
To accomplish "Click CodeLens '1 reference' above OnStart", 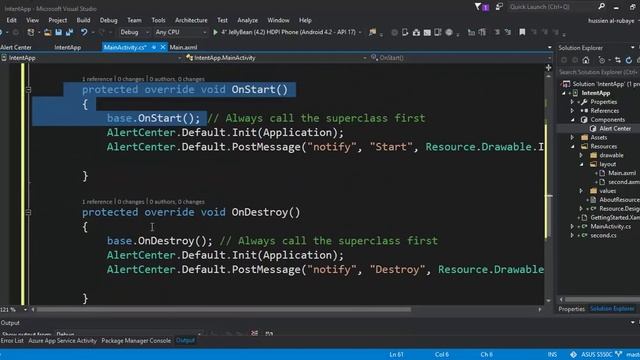I will tap(97, 79).
